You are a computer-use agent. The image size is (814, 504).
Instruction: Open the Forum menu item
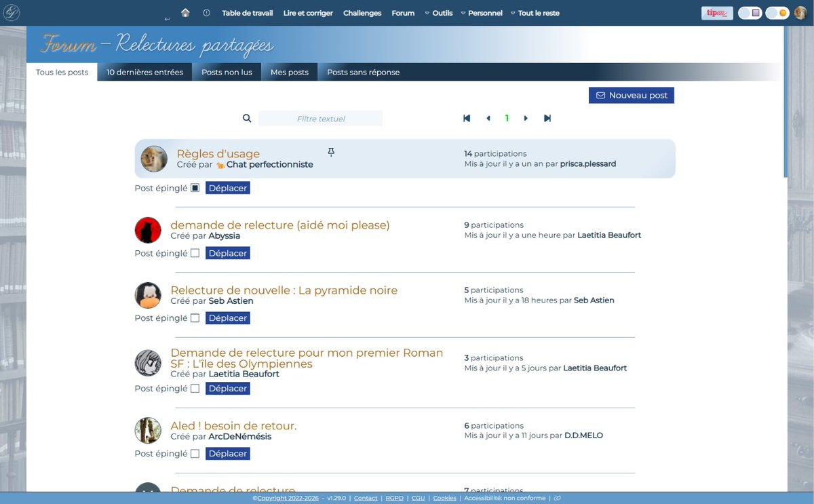point(403,13)
